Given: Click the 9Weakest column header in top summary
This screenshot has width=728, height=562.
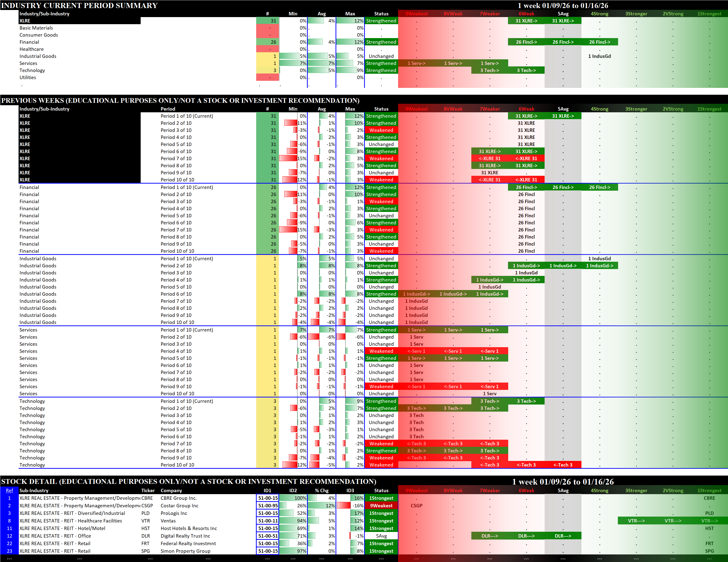Looking at the screenshot, I should [416, 14].
